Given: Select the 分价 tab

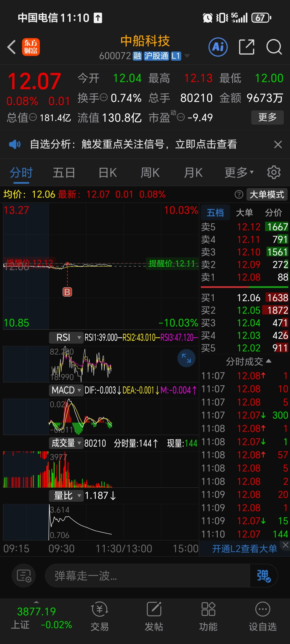Looking at the screenshot, I should pyautogui.click(x=273, y=212).
